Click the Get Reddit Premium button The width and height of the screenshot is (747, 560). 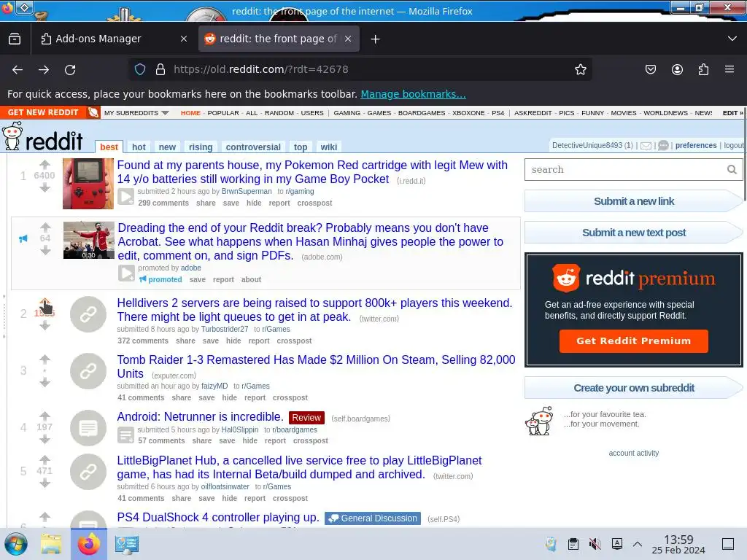(634, 341)
